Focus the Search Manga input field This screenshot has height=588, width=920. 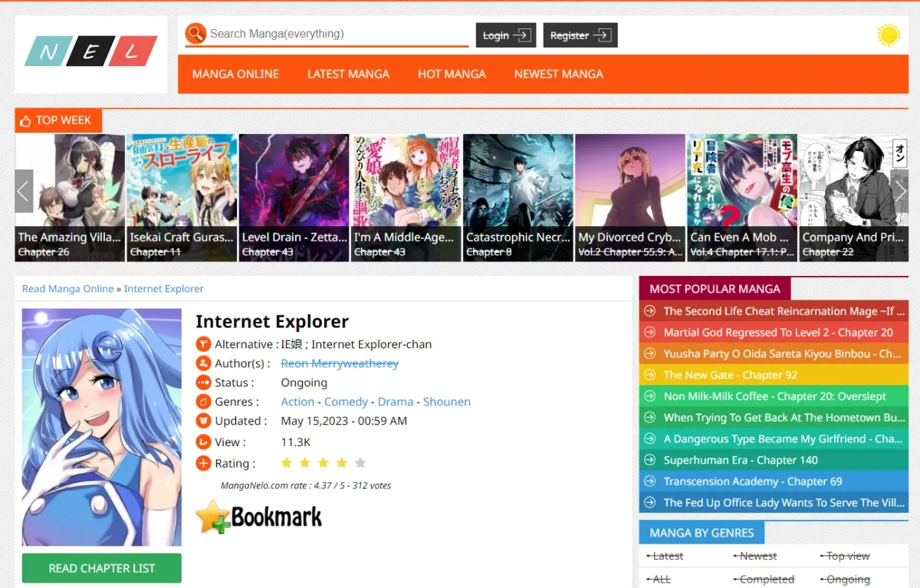pyautogui.click(x=337, y=34)
